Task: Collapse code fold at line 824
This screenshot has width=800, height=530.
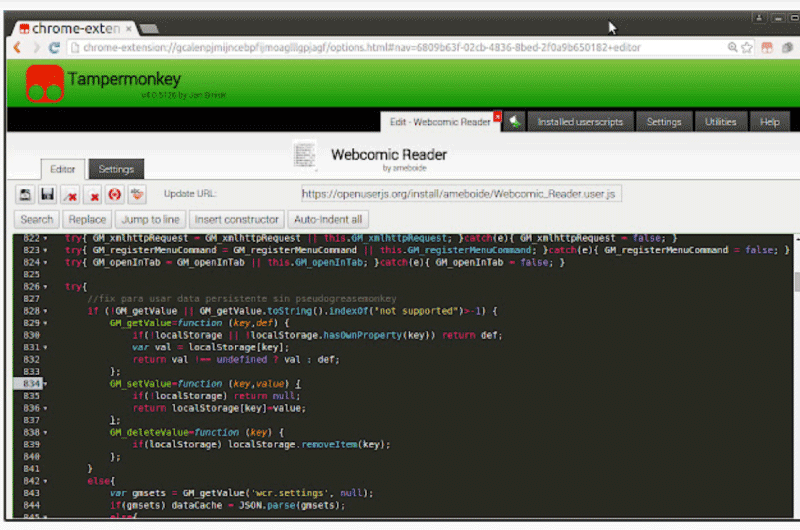Action: pos(45,263)
